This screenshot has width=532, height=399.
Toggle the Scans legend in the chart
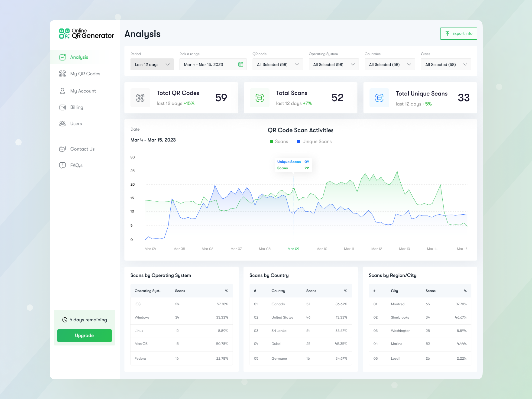tap(279, 141)
